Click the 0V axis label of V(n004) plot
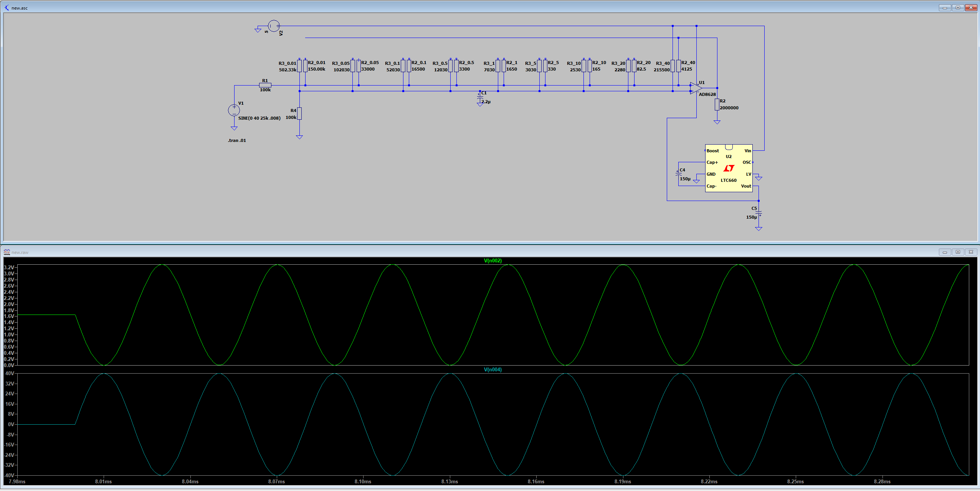This screenshot has height=491, width=980. (x=11, y=424)
